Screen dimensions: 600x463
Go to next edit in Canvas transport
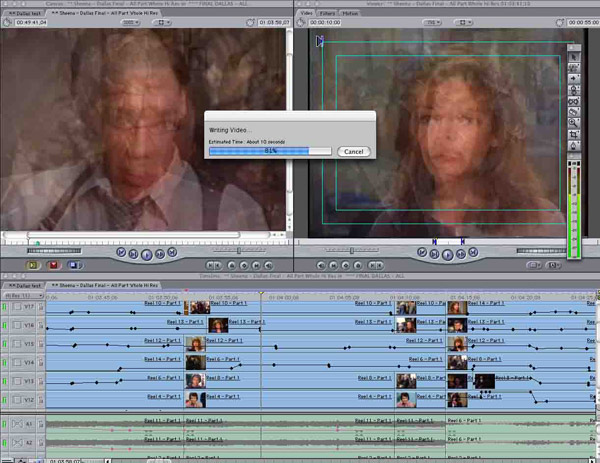click(x=172, y=252)
